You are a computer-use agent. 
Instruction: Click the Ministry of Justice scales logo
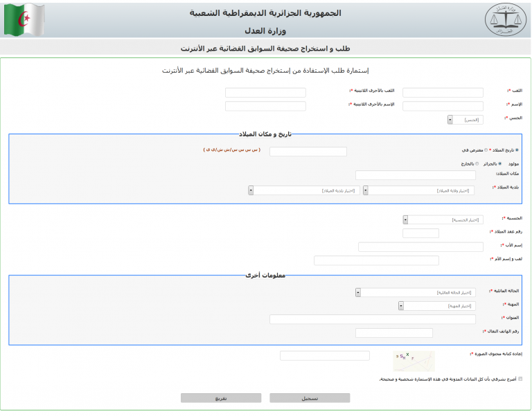pos(505,20)
